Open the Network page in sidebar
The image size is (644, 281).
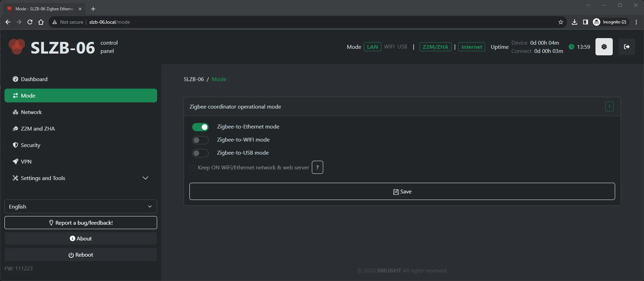tap(31, 112)
